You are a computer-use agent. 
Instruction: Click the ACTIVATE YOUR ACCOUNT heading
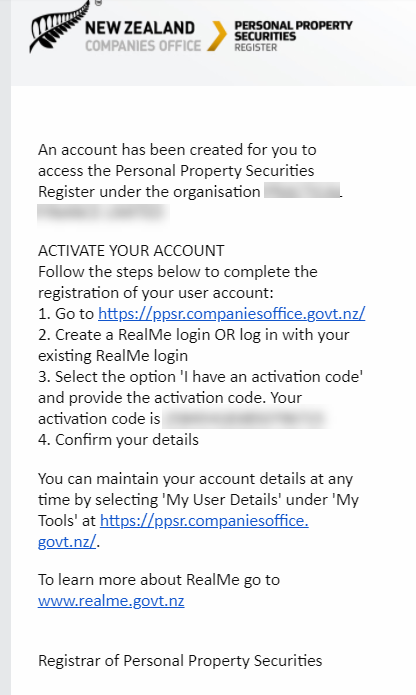tap(131, 250)
